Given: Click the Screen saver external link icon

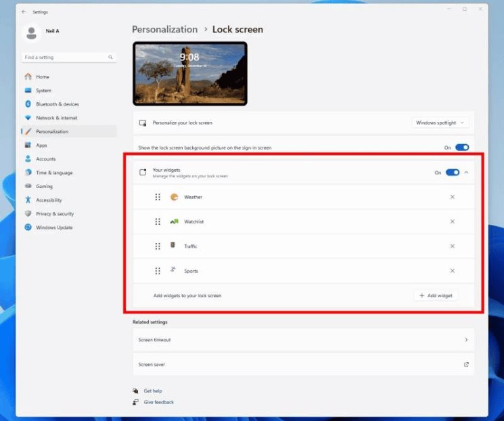Looking at the screenshot, I should [x=466, y=364].
